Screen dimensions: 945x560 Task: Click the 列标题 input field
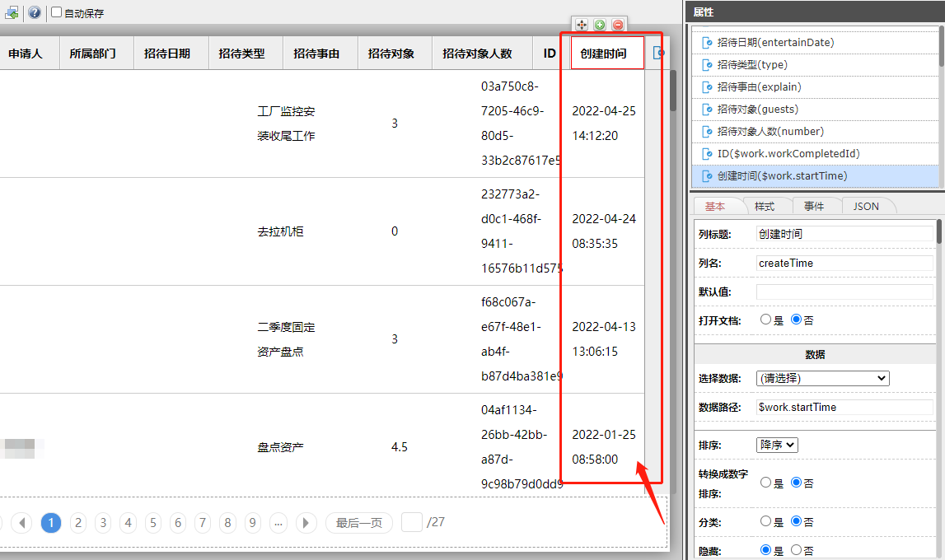[844, 234]
